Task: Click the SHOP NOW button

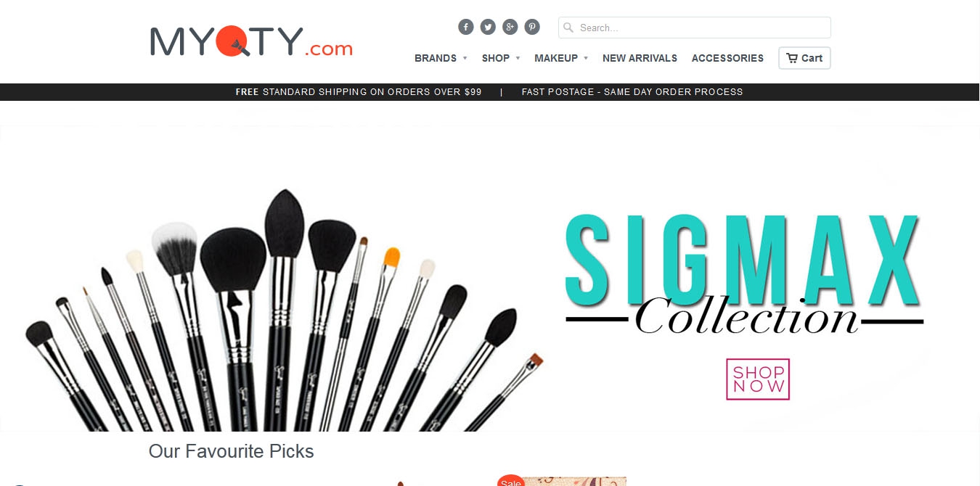Action: point(758,379)
